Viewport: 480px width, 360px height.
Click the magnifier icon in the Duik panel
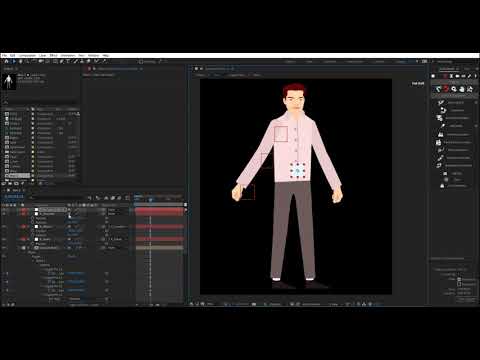pos(454,89)
